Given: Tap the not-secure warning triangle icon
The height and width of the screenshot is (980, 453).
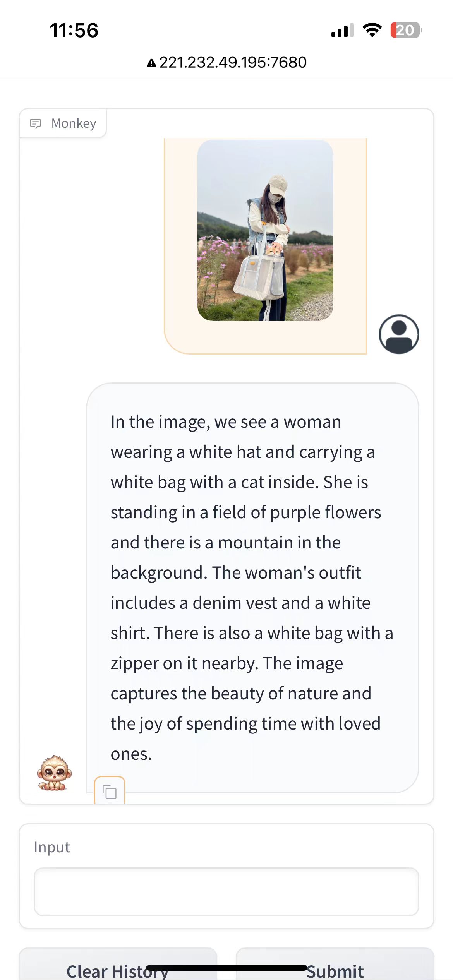Looking at the screenshot, I should pyautogui.click(x=151, y=63).
